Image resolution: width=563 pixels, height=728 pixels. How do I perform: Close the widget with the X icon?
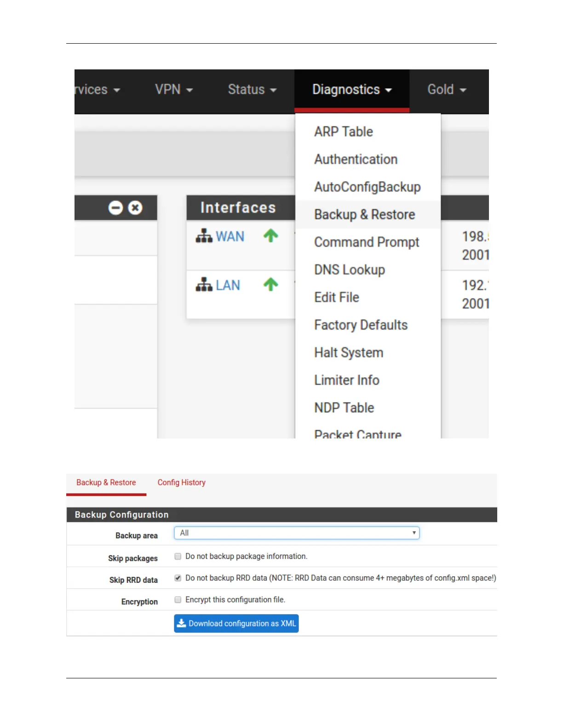135,208
